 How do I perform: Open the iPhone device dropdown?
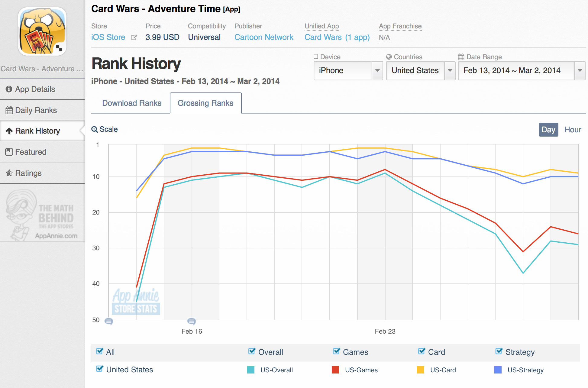[x=348, y=70]
